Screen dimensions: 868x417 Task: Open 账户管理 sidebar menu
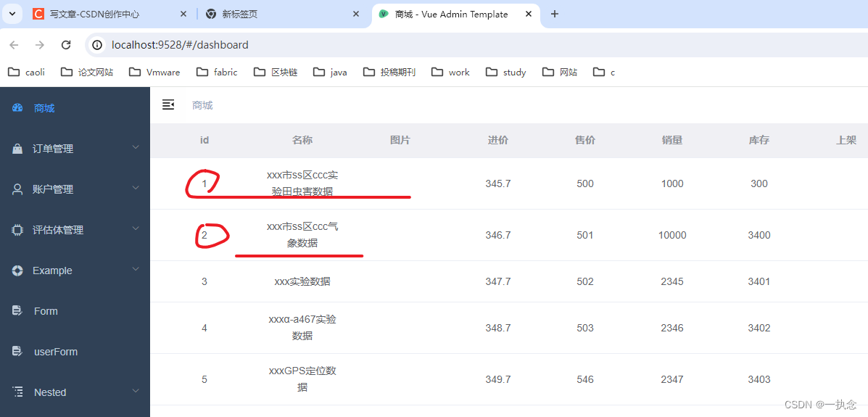pos(75,189)
